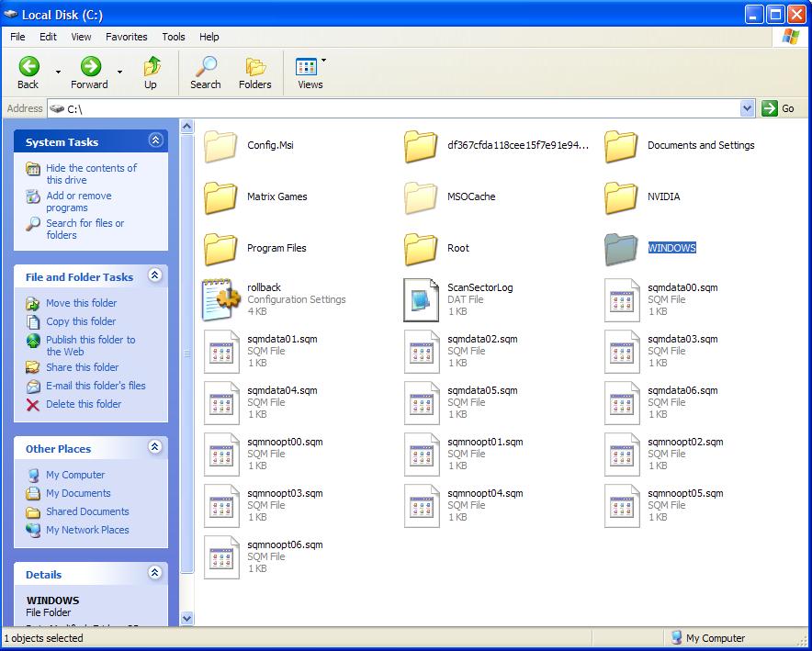Open the Config.Msi folder icon
Image resolution: width=812 pixels, height=651 pixels.
[x=221, y=146]
